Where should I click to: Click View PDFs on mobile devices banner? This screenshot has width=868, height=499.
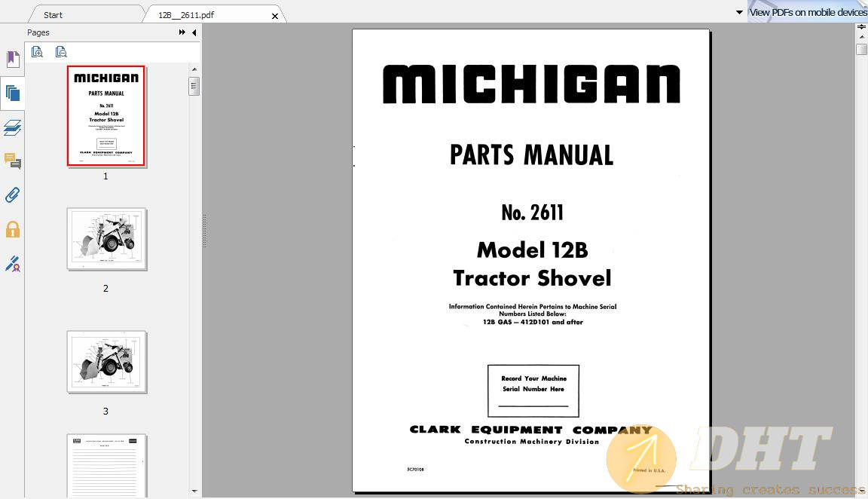[808, 12]
